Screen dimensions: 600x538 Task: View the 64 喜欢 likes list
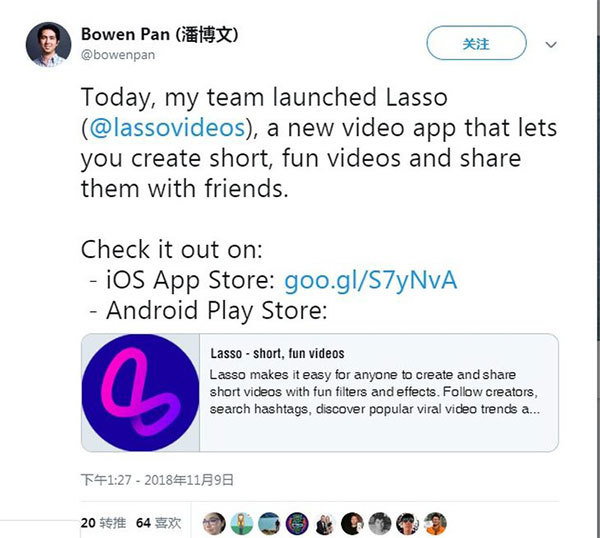click(x=158, y=523)
